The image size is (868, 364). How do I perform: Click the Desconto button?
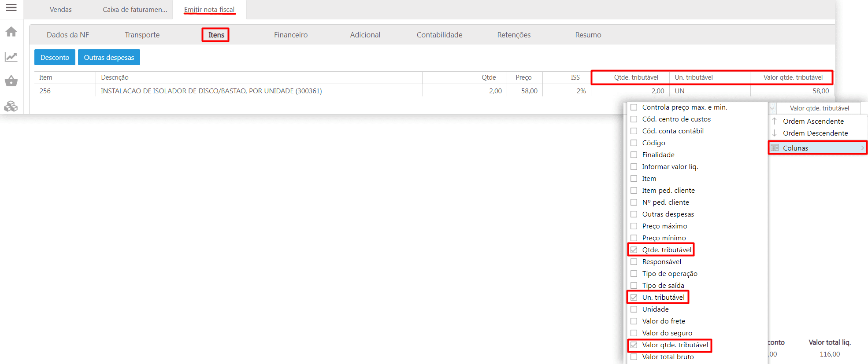55,58
